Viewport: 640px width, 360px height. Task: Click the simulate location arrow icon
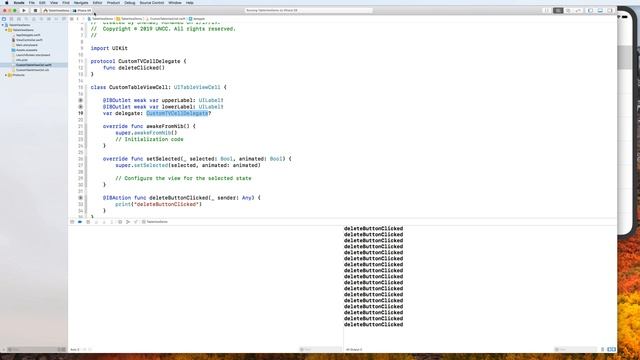tap(136, 222)
